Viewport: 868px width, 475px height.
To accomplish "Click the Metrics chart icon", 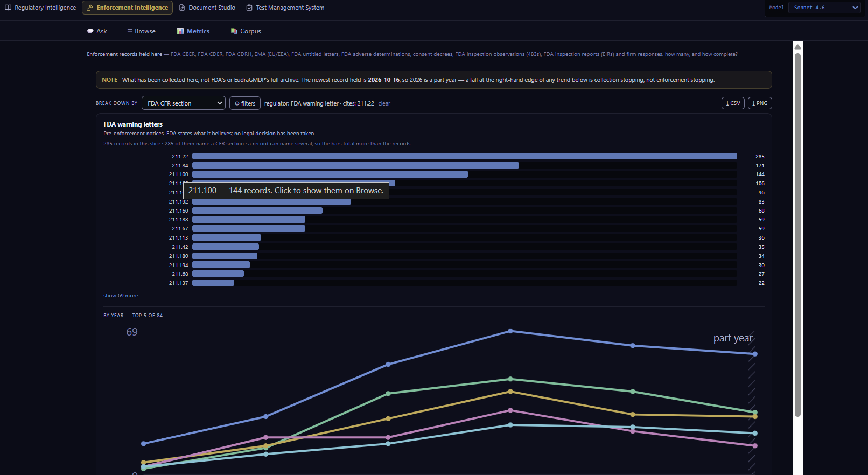I will coord(180,31).
